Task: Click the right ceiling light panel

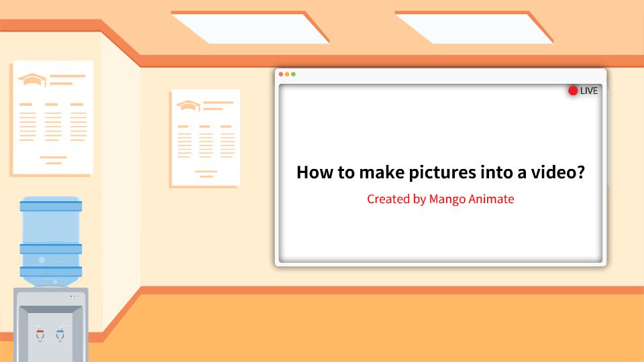Action: coord(474,27)
